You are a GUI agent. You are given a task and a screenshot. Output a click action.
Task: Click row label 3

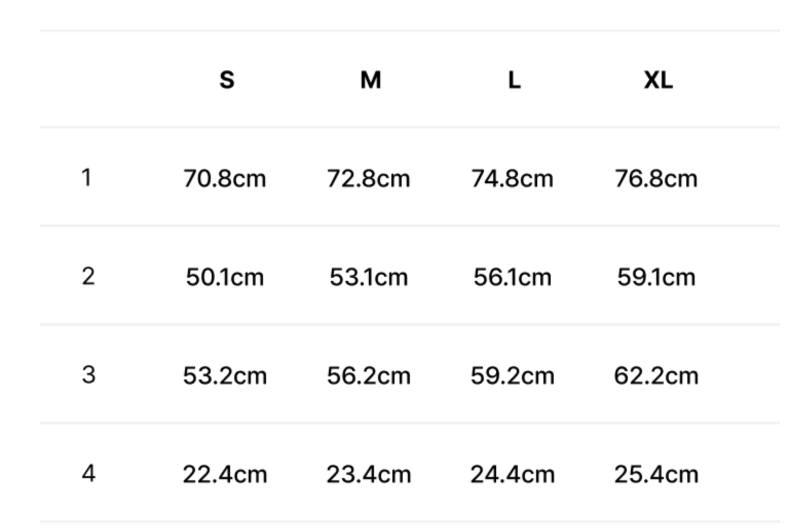88,375
